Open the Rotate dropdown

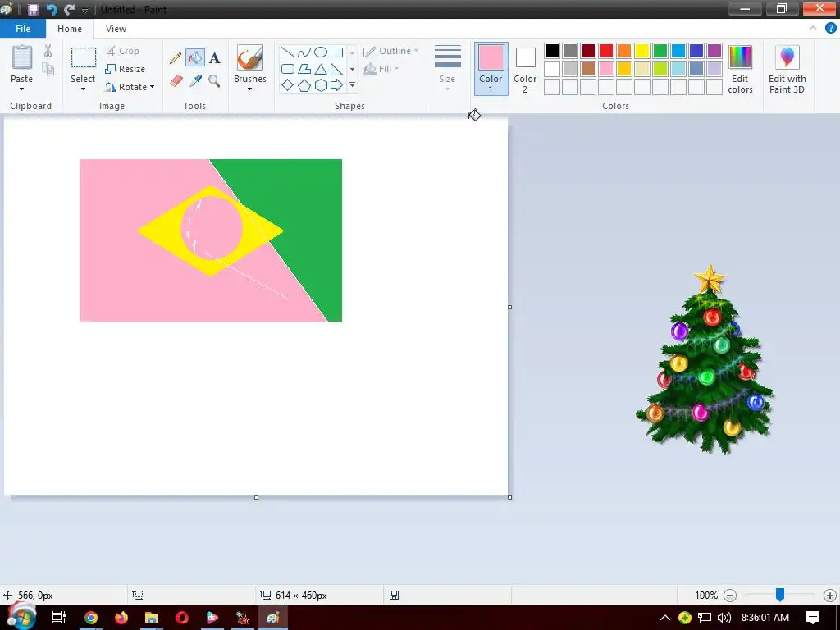point(130,87)
